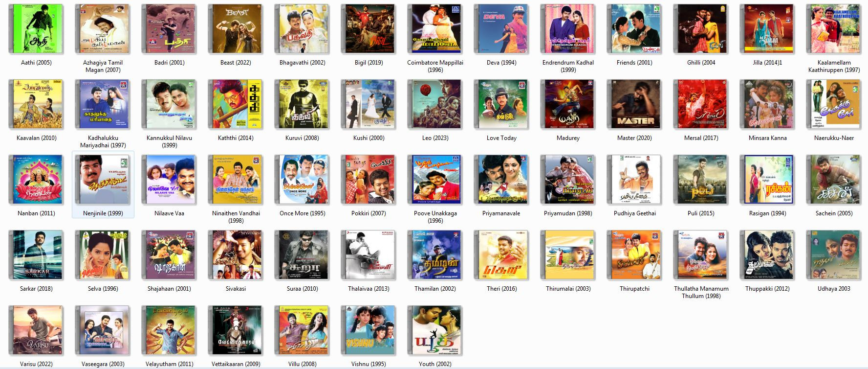Click the Kadhalukku Mariyadhai (1997) folder icon

tap(103, 105)
